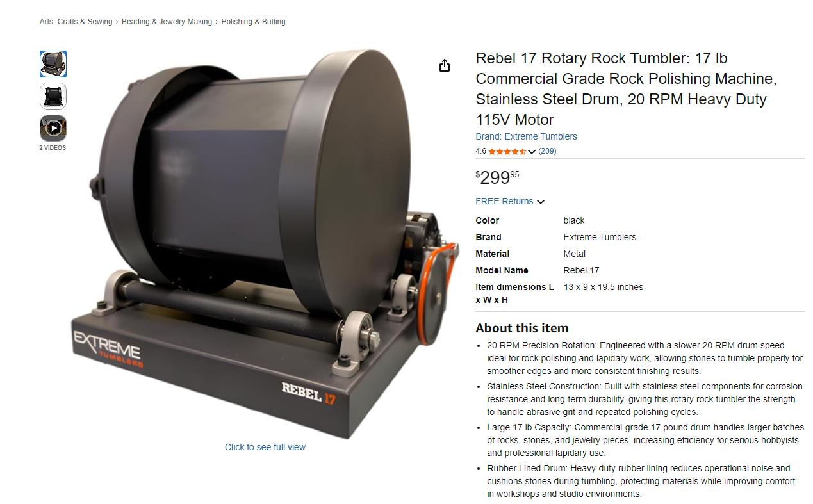Click to see full view link
813x504 pixels.
tap(265, 447)
